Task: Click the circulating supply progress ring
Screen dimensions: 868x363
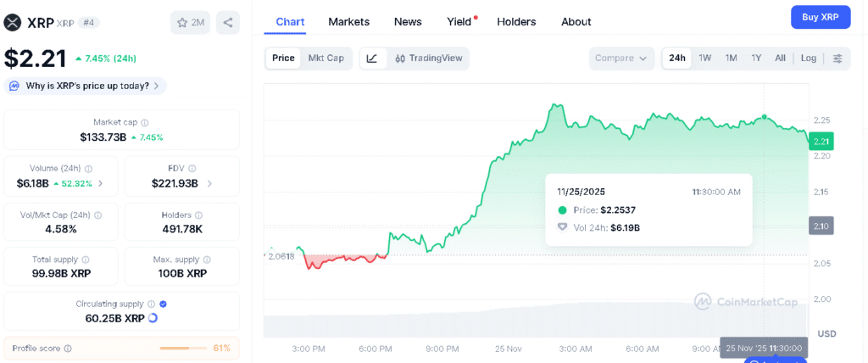Action: (153, 318)
